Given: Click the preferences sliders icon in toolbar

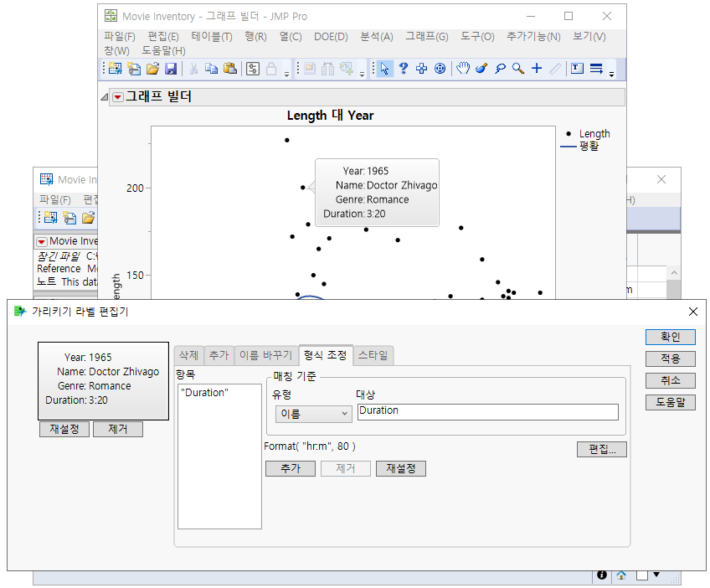Looking at the screenshot, I should coord(253,69).
